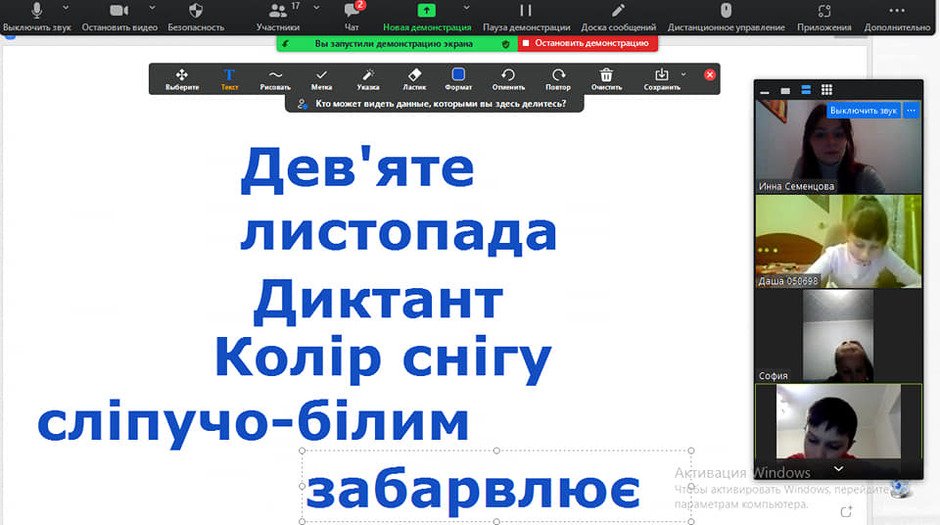Close annotation toolbar with red X

[710, 75]
